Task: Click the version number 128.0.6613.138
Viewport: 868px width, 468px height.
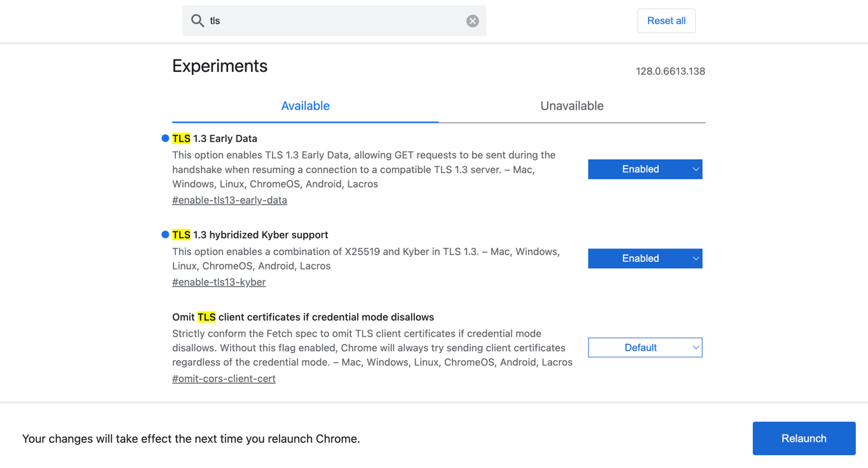Action: [x=670, y=71]
